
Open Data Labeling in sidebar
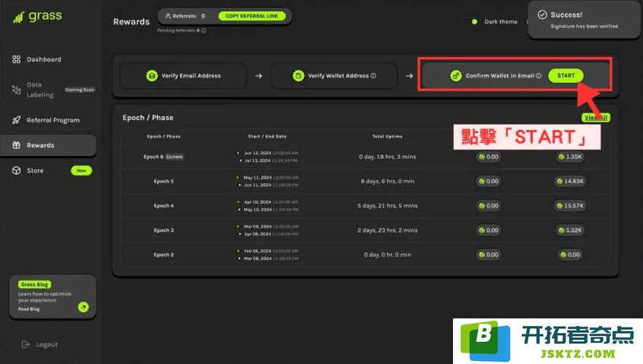pos(40,90)
